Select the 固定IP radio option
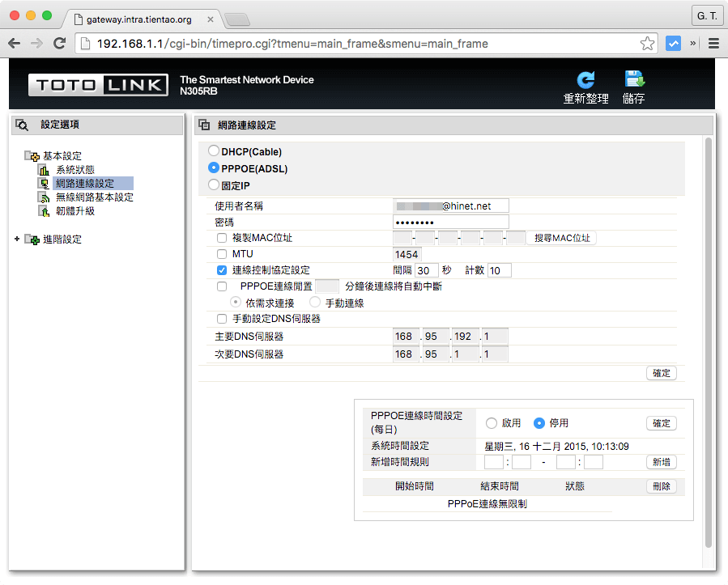This screenshot has height=585, width=728. tap(214, 185)
